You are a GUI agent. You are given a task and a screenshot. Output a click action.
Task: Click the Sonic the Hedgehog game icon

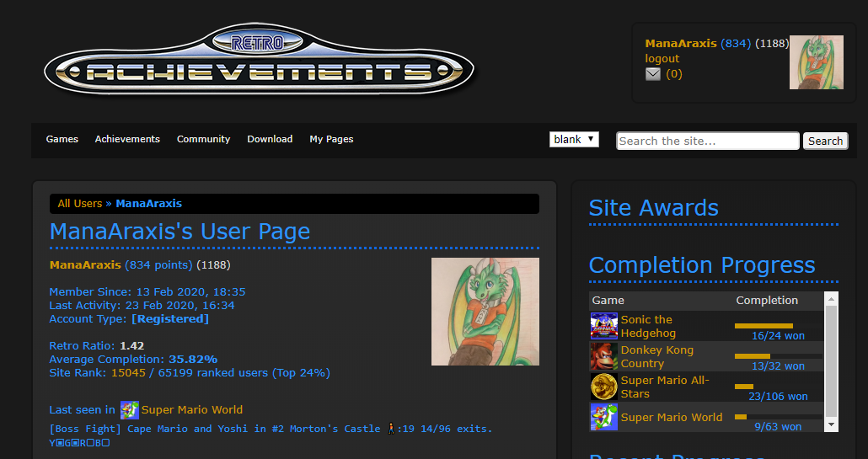click(603, 326)
